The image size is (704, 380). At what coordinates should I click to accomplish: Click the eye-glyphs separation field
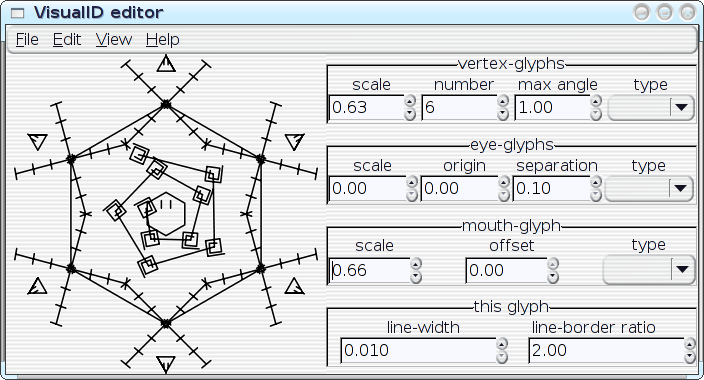pos(551,189)
